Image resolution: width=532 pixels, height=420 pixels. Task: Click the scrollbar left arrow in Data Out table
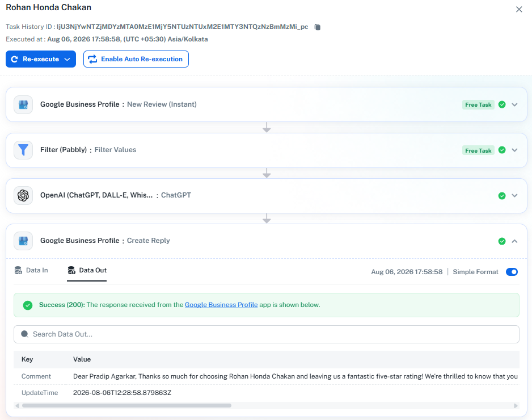tap(17, 406)
